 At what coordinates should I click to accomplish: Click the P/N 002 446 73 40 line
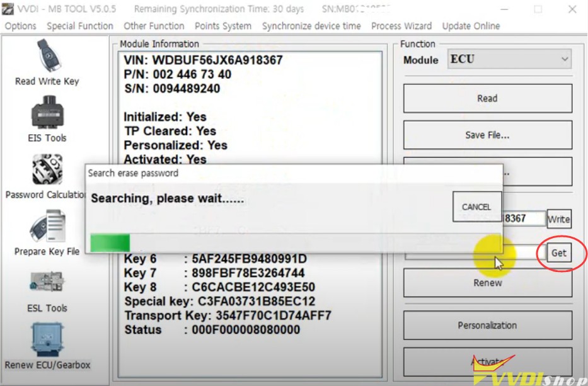click(177, 74)
